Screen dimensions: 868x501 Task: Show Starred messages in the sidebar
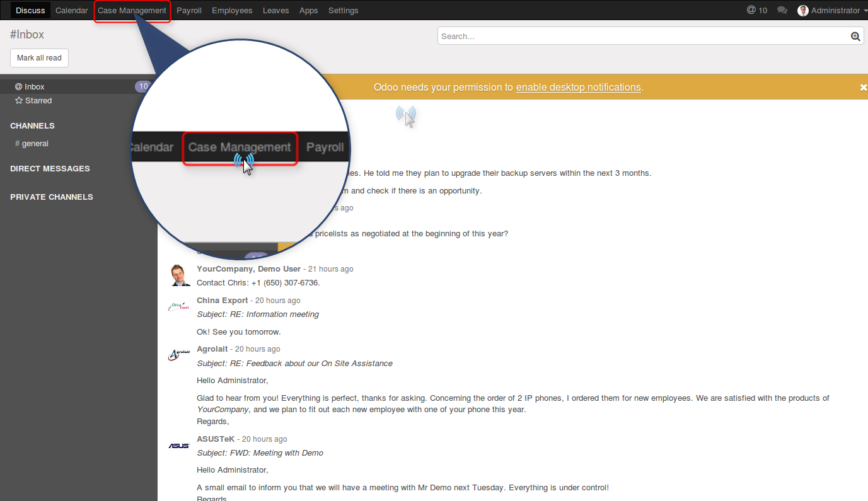pos(34,101)
